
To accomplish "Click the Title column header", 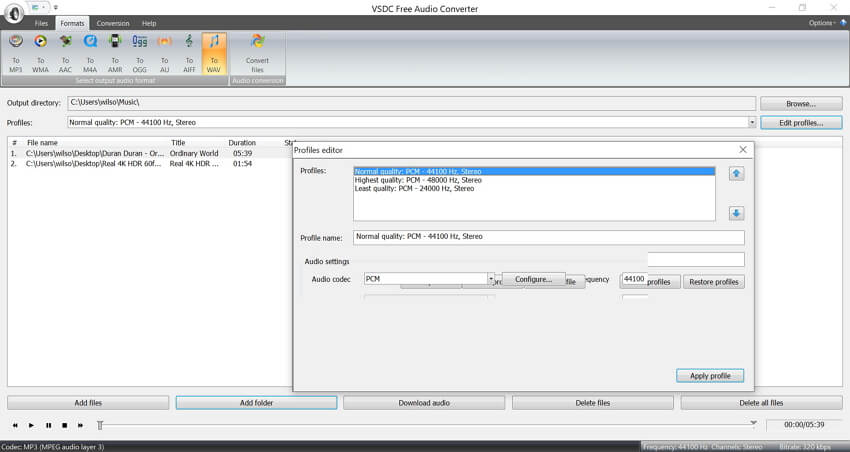I will point(178,143).
